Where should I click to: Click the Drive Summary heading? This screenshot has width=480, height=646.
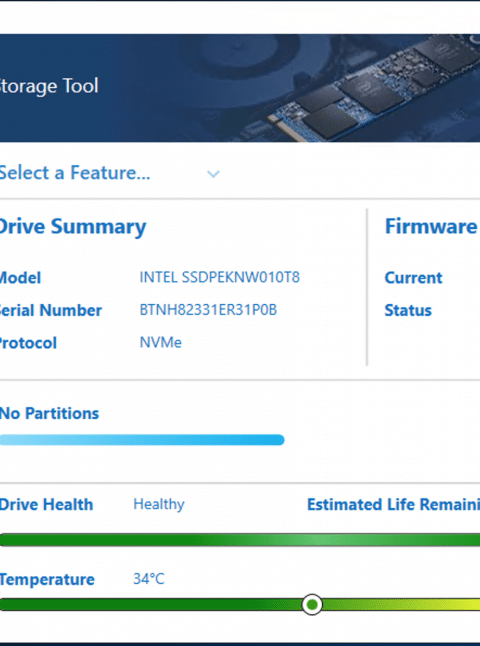pyautogui.click(x=73, y=227)
